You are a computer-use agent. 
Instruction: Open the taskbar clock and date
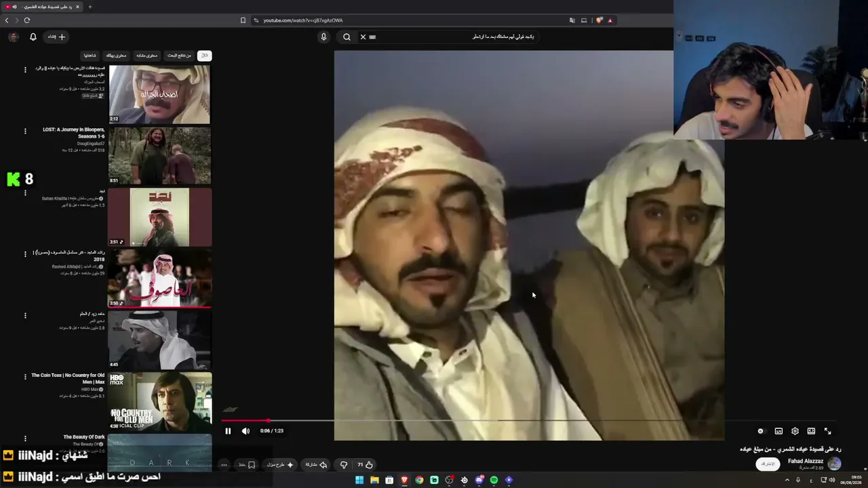tap(850, 480)
